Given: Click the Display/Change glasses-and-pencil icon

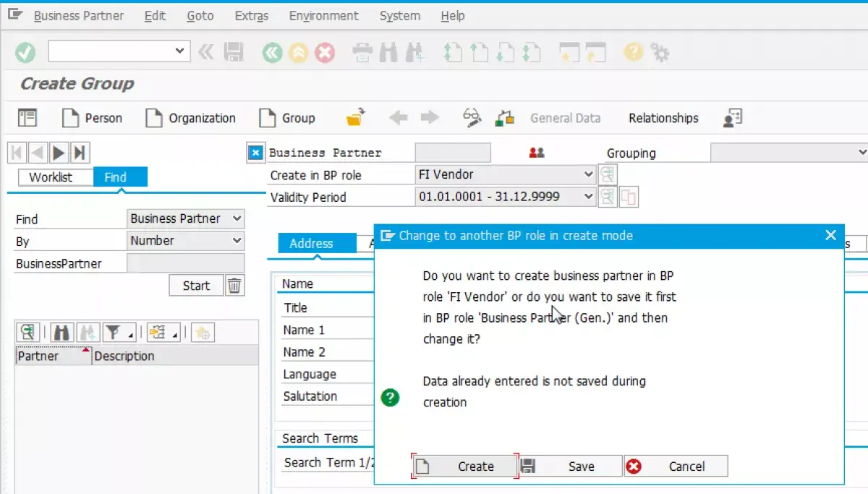Looking at the screenshot, I should pos(472,118).
